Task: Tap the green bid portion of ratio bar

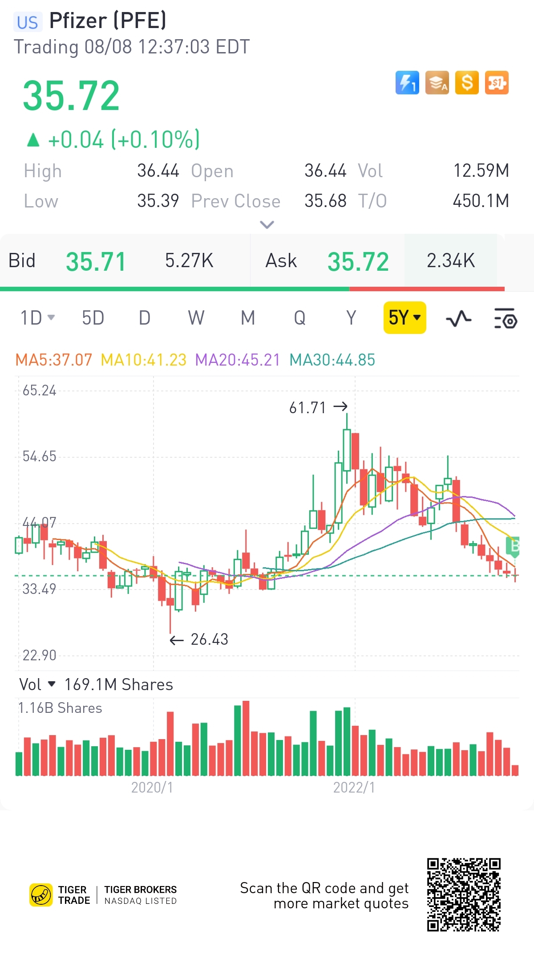Action: point(175,289)
